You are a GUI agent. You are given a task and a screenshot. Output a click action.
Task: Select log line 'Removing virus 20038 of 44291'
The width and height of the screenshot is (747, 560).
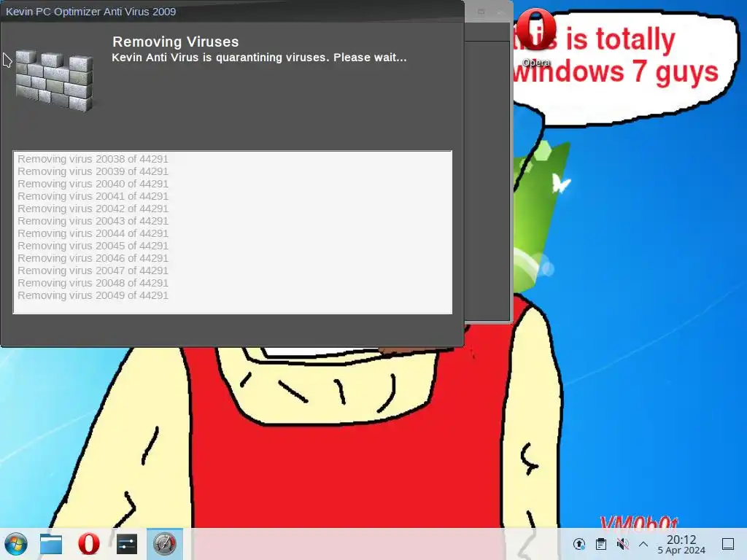[x=93, y=159]
